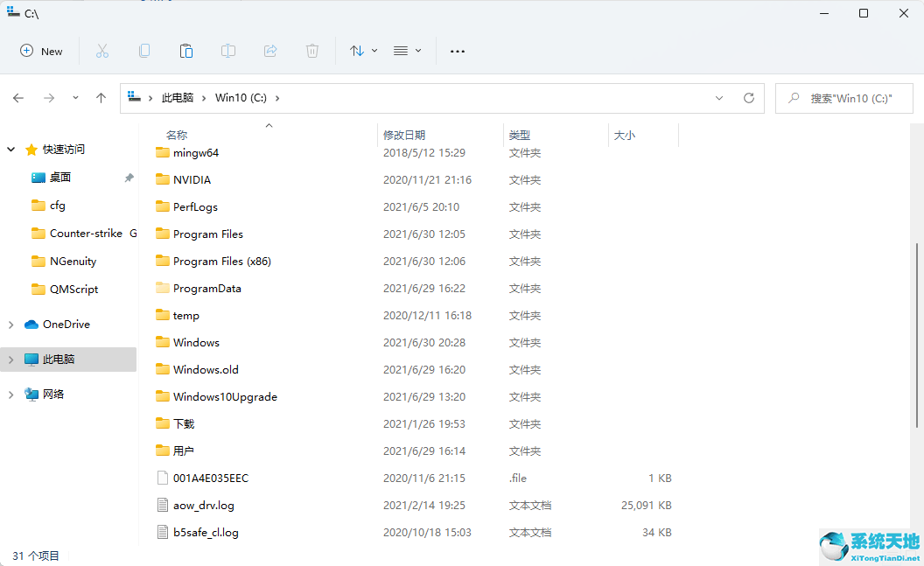Click the Copy icon in toolbar

coord(144,52)
